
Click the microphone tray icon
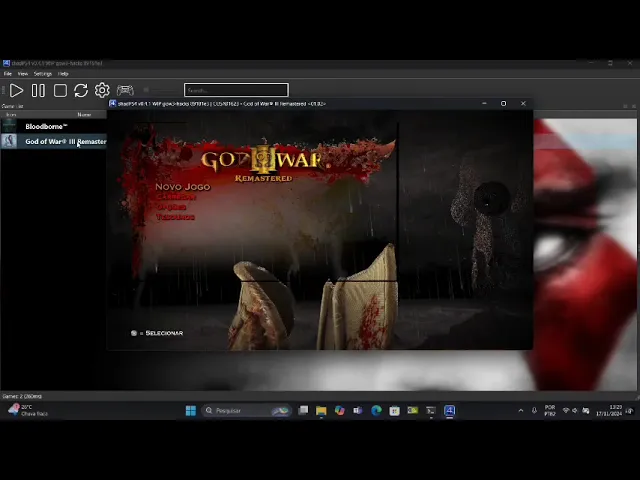pyautogui.click(x=534, y=411)
